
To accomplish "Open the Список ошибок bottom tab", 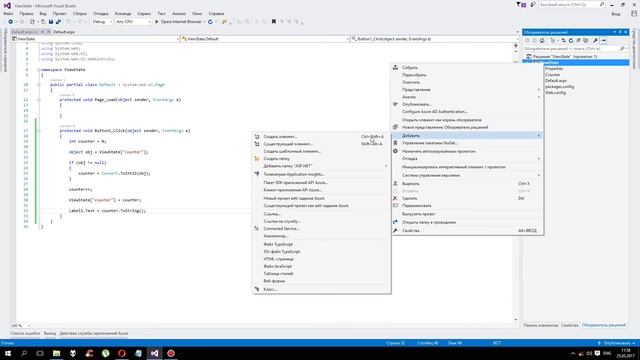I will [25, 333].
